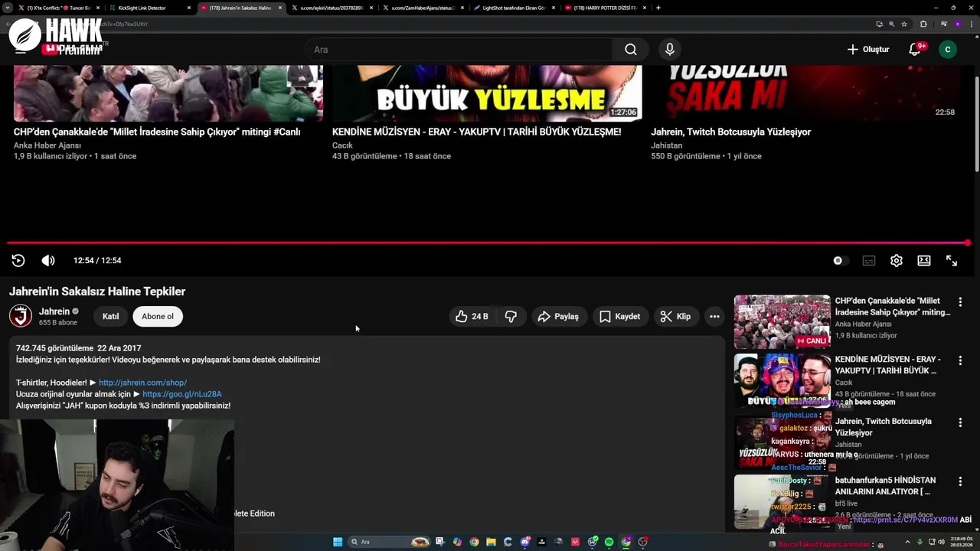
Task: Toggle autoplay switch in player
Action: coord(840,260)
